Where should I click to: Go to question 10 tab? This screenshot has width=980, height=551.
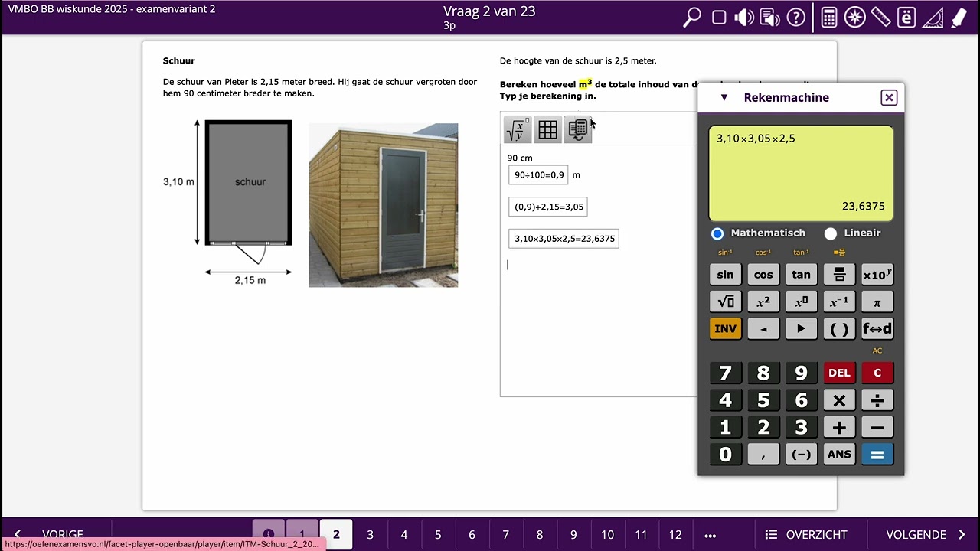[x=607, y=535]
